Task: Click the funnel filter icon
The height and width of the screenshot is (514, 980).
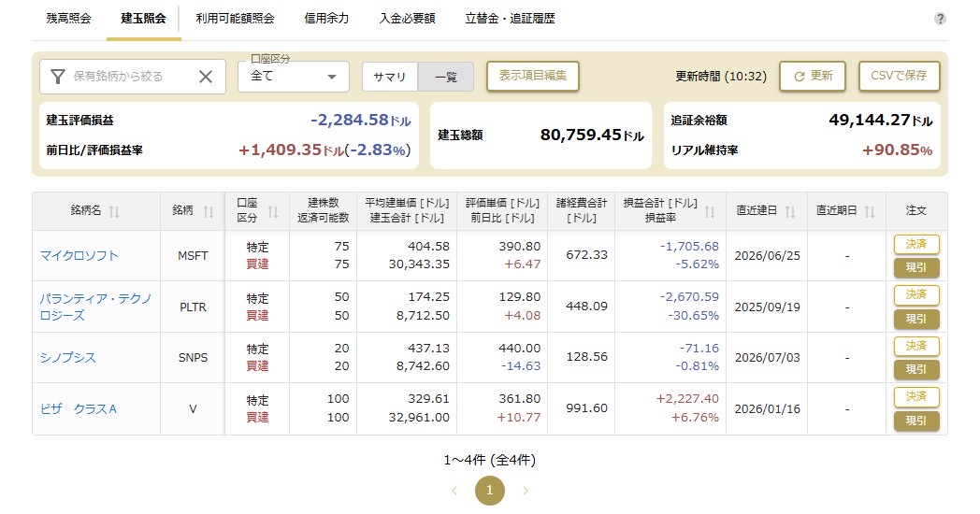Action: click(x=57, y=77)
